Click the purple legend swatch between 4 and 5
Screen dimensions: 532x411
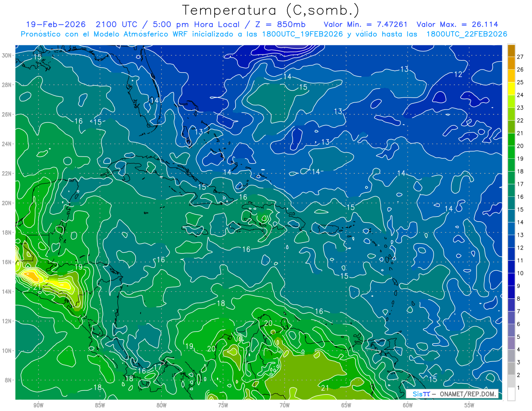511,343
